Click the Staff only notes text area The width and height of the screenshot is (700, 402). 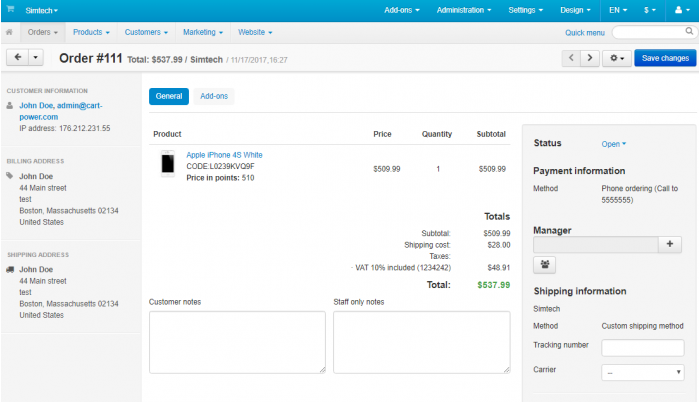click(x=421, y=342)
